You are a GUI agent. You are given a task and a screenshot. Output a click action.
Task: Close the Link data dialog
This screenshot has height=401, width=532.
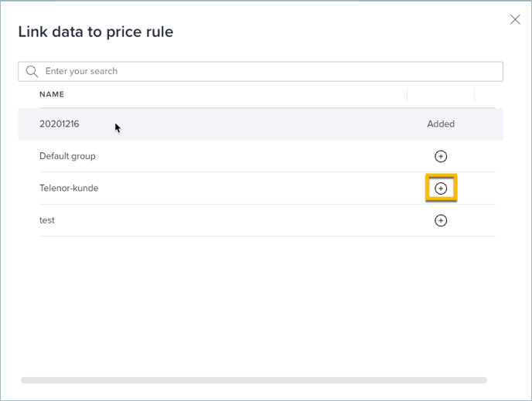(x=515, y=19)
